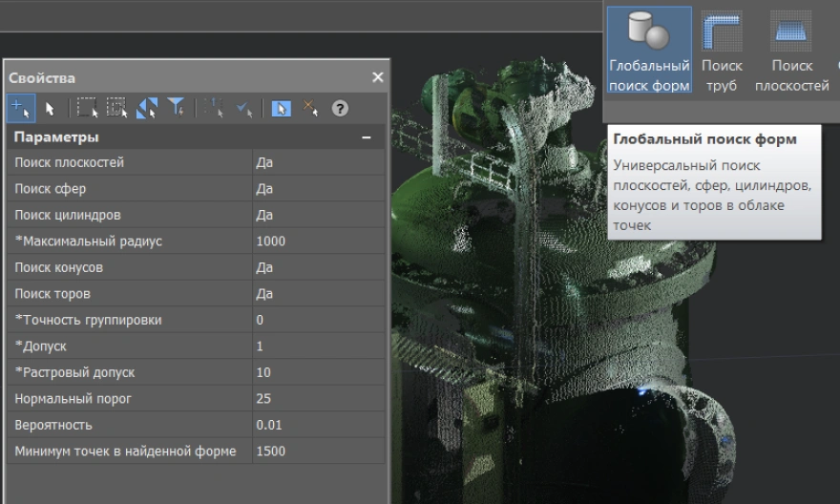This screenshot has width=840, height=504.
Task: Activate the rectangular frame selection icon
Action: (x=87, y=108)
